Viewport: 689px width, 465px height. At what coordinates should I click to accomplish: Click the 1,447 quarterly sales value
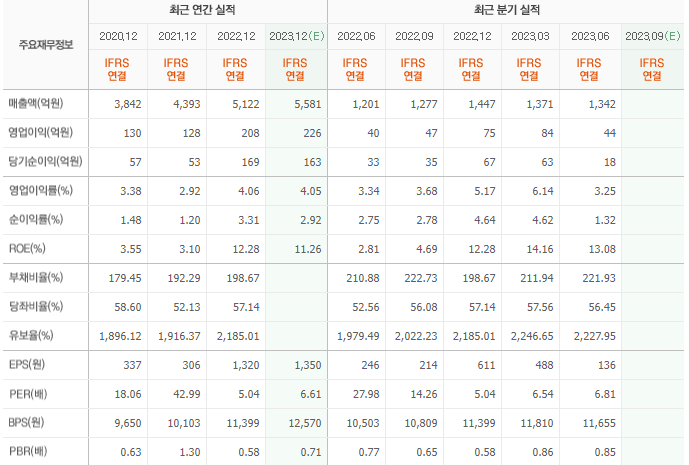tap(482, 104)
